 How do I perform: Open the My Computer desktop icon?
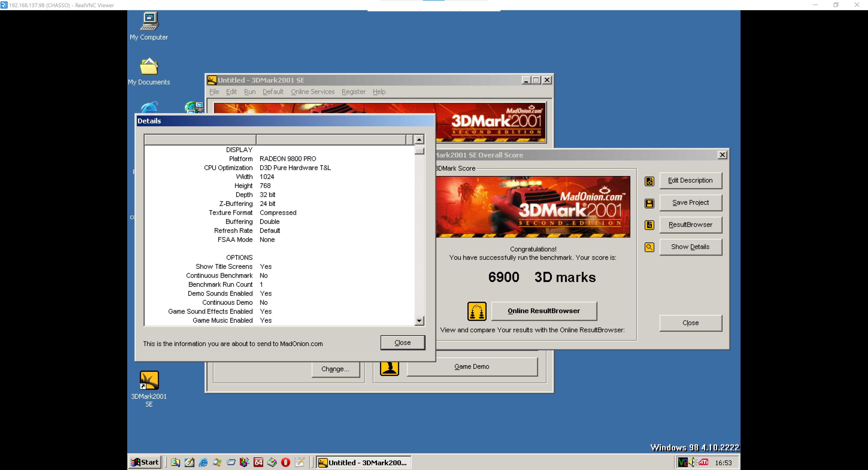[149, 26]
